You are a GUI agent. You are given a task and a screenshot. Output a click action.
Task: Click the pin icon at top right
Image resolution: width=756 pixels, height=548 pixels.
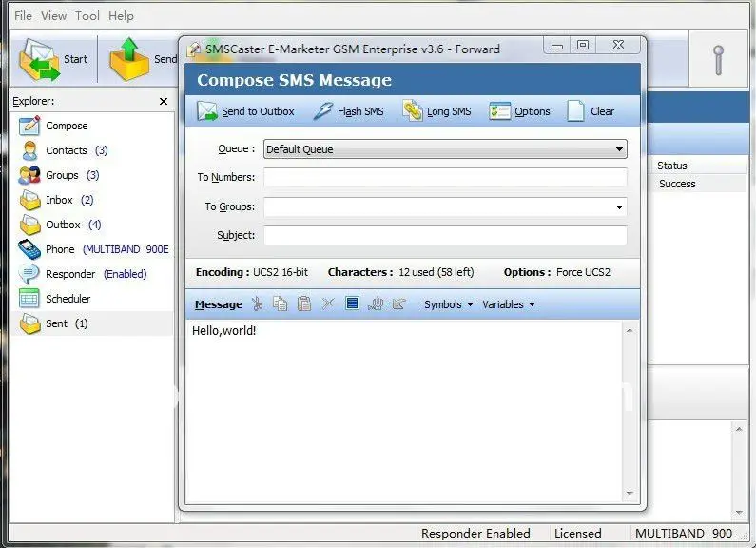[718, 60]
